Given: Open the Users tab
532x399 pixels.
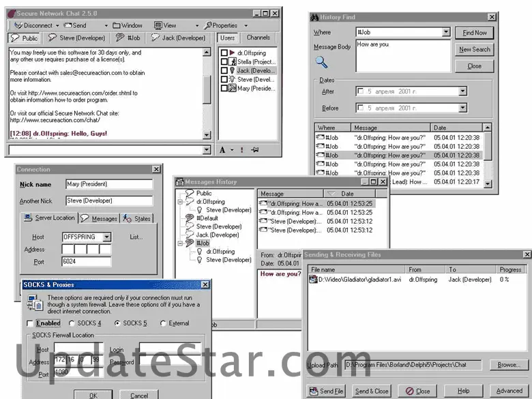Looking at the screenshot, I should tap(227, 38).
